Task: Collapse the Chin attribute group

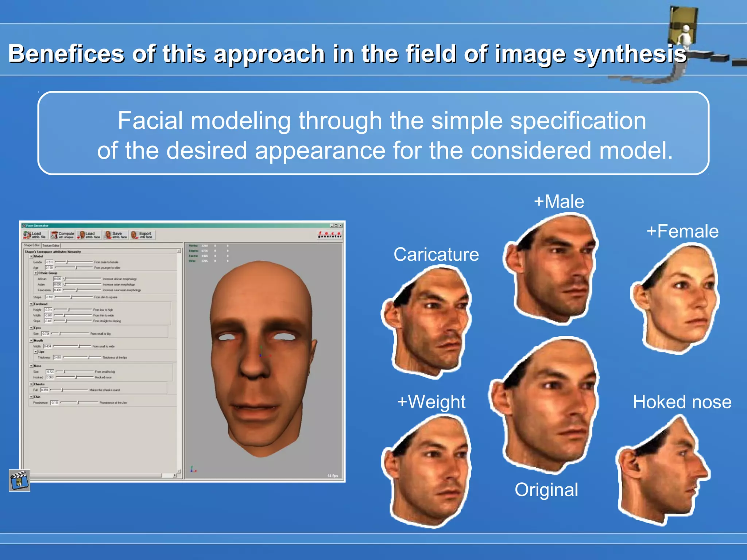Action: point(31,397)
